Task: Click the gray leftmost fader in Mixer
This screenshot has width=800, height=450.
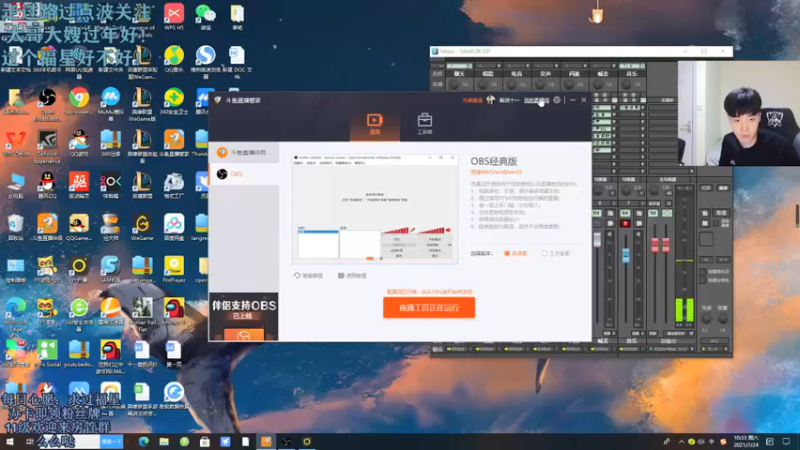Action: [597, 240]
